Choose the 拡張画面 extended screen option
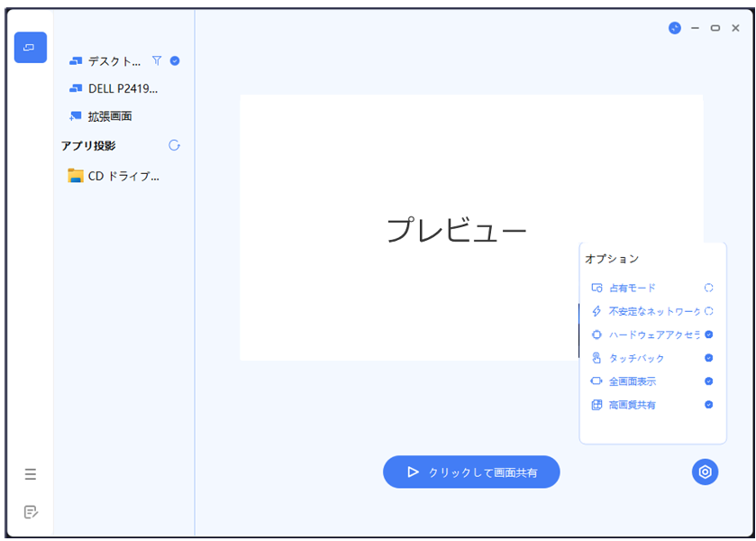Screen dimensions: 756x541 coord(110,116)
